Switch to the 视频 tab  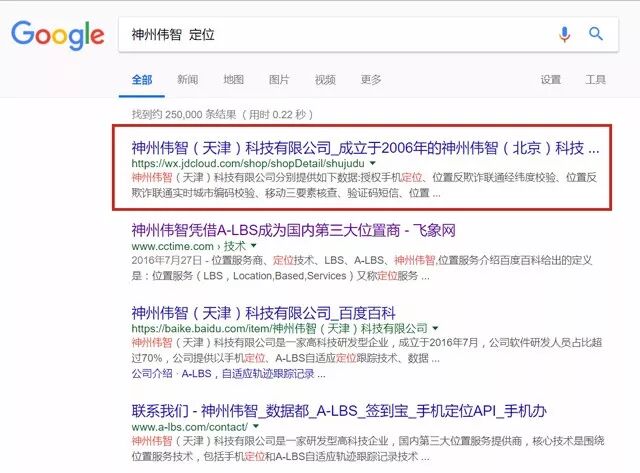[x=325, y=79]
